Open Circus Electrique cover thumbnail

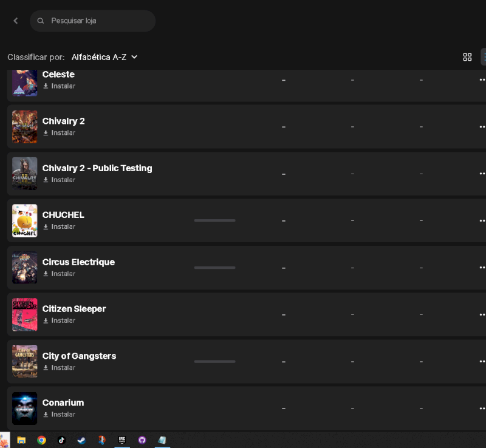[24, 267]
